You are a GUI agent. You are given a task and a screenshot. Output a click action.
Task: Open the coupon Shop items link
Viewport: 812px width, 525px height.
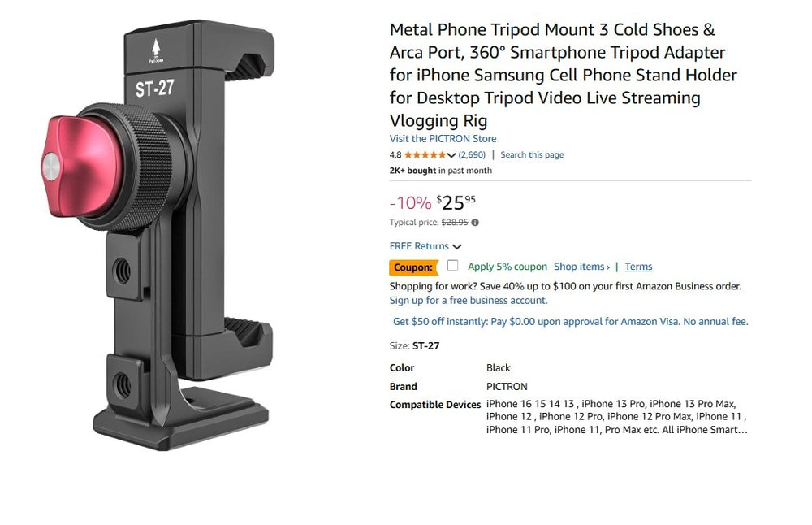tap(581, 267)
